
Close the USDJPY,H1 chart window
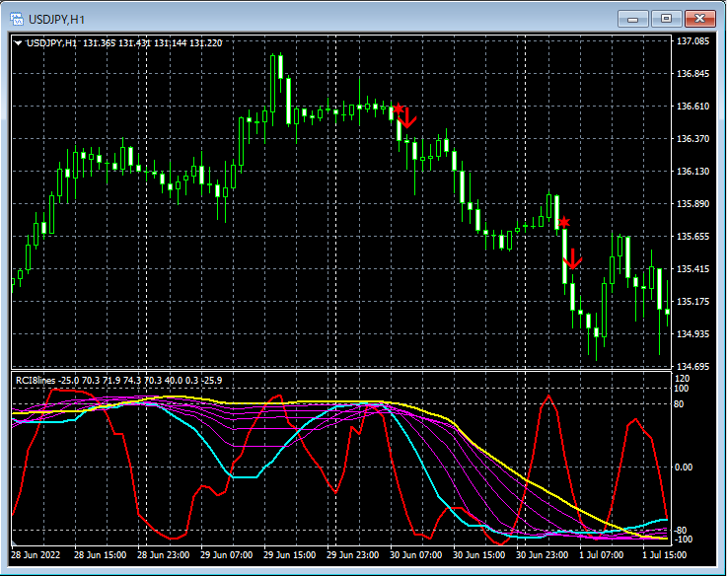pyautogui.click(x=701, y=18)
